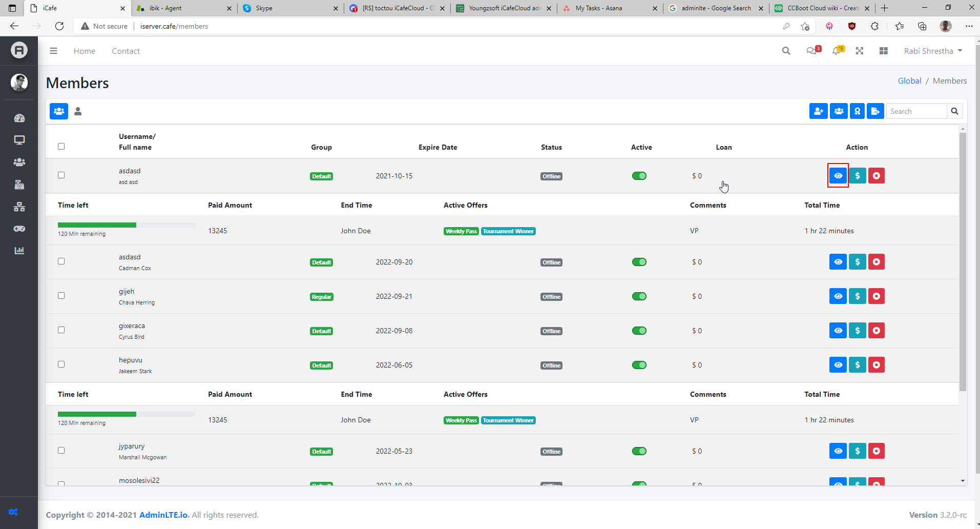Screen dimensions: 980x529
Task: Open the hamburger menu beside Home
Action: [53, 51]
